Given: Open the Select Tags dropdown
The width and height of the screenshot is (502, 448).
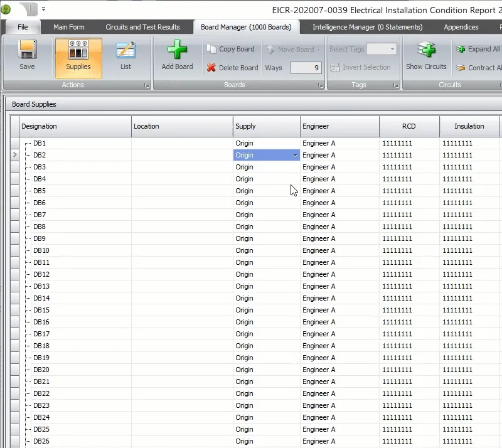Looking at the screenshot, I should click(x=380, y=48).
